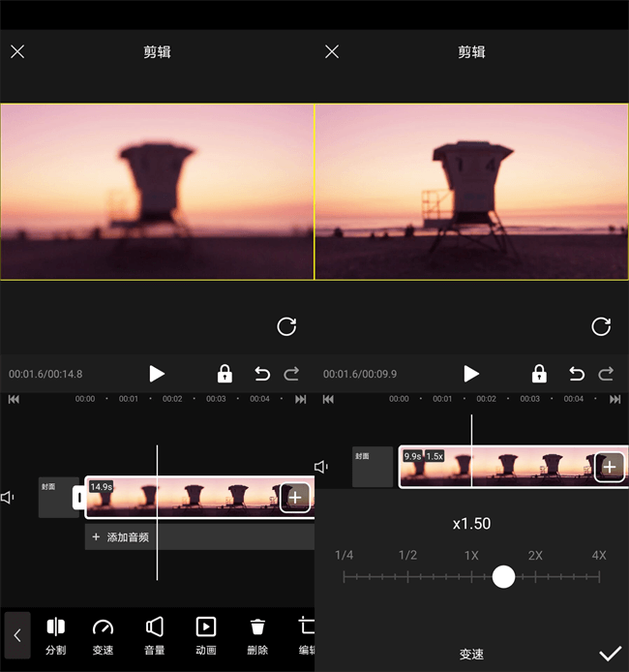Toggle the lock icon in left editor

coord(225,374)
